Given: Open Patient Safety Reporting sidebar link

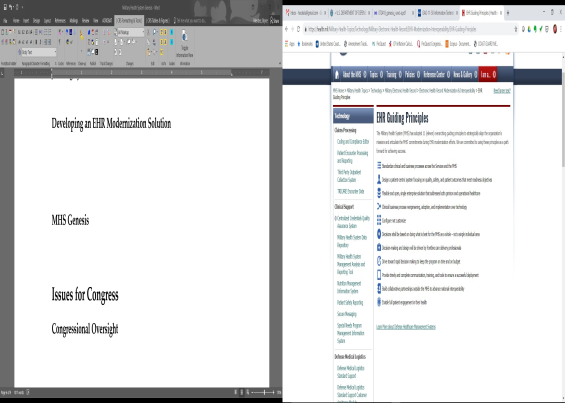Looking at the screenshot, I should (350, 303).
